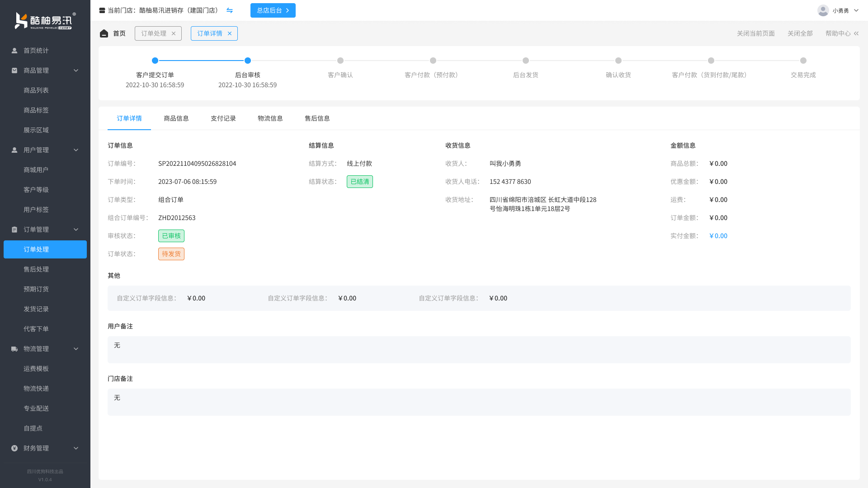Click 关闭当前页面 link
The width and height of the screenshot is (868, 488).
pos(756,33)
